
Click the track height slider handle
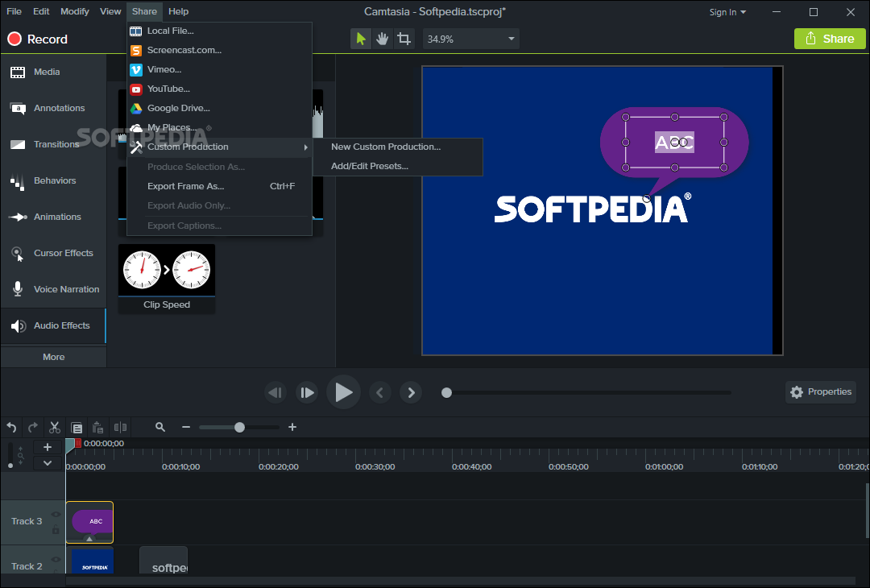10,466
